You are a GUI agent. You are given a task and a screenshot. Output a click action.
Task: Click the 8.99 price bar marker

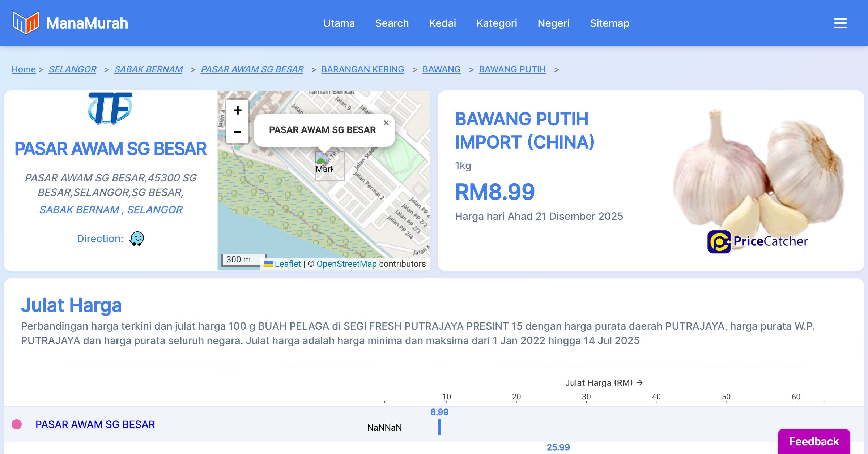pyautogui.click(x=439, y=427)
